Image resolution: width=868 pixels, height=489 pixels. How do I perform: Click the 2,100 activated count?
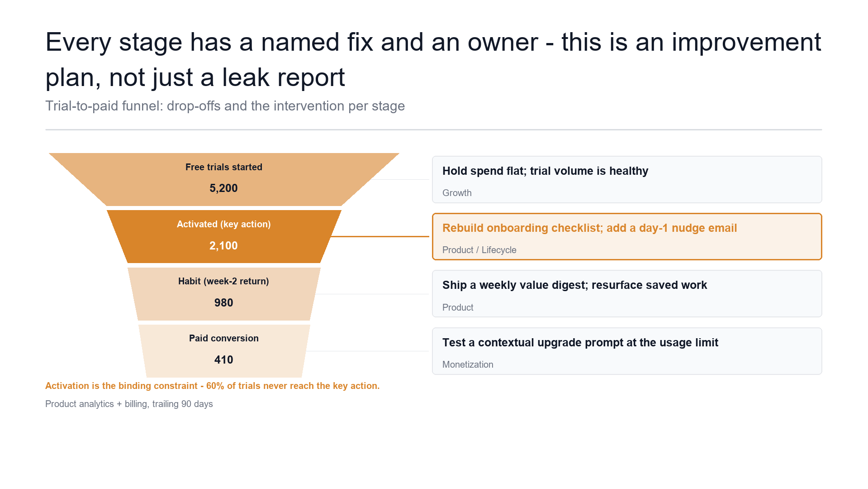[x=223, y=246]
